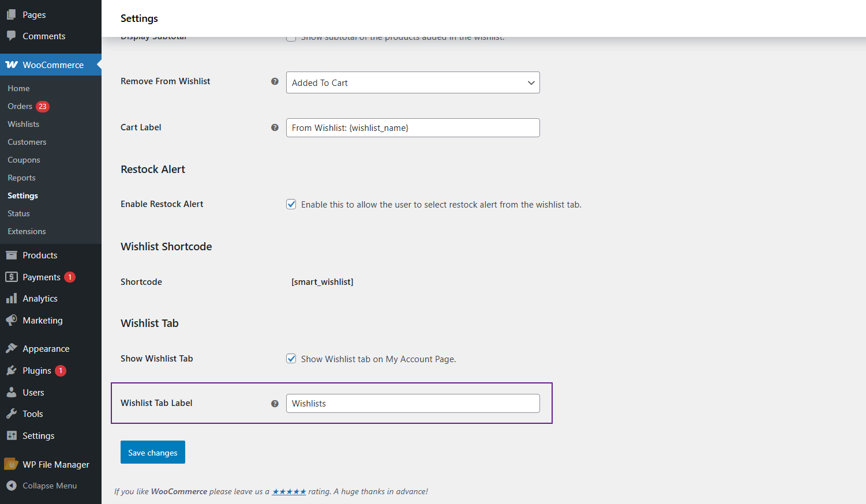Viewport: 866px width, 504px height.
Task: Follow the five-star rating link
Action: pyautogui.click(x=289, y=491)
